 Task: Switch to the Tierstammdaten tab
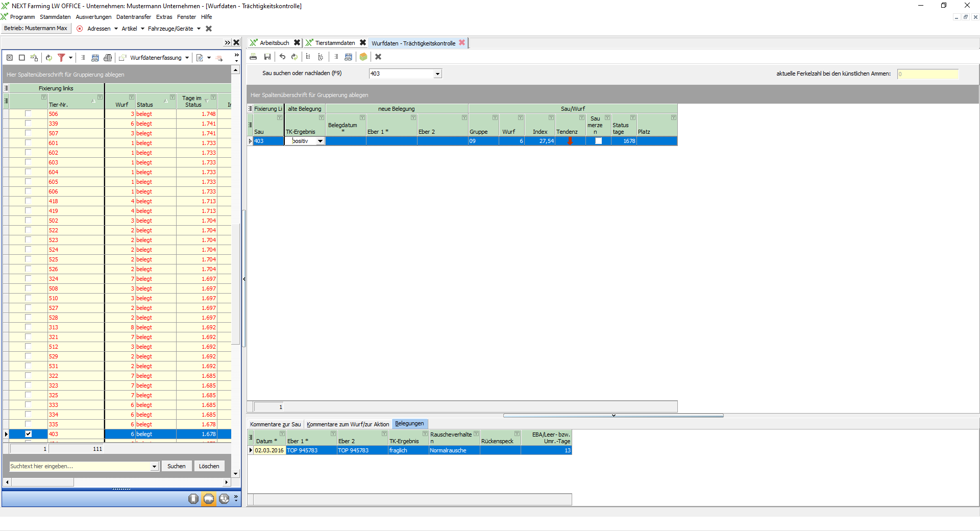(x=335, y=43)
